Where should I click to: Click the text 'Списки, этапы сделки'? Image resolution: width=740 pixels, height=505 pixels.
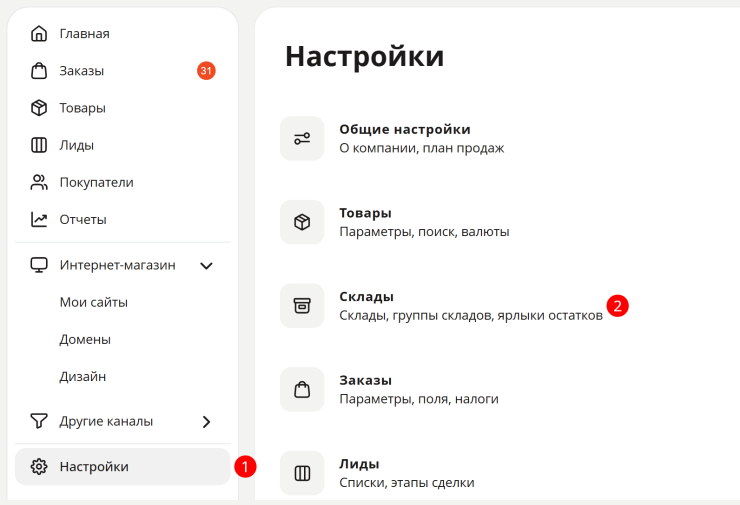click(x=407, y=483)
